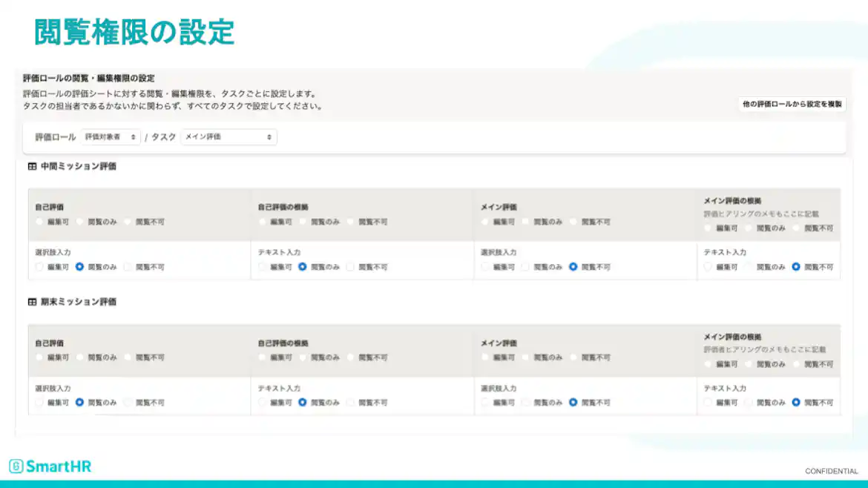Open the タスク dropdown showing メイン評価

point(228,136)
